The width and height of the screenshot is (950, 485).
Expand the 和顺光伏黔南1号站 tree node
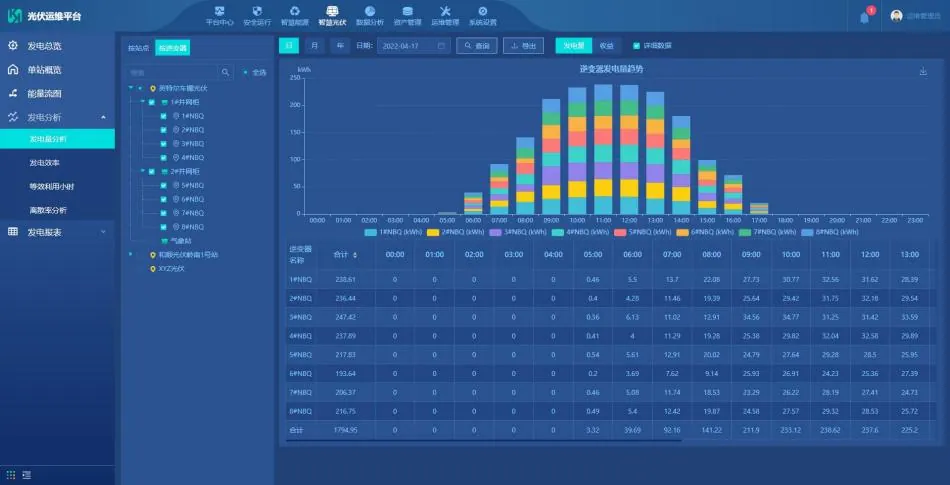point(131,255)
